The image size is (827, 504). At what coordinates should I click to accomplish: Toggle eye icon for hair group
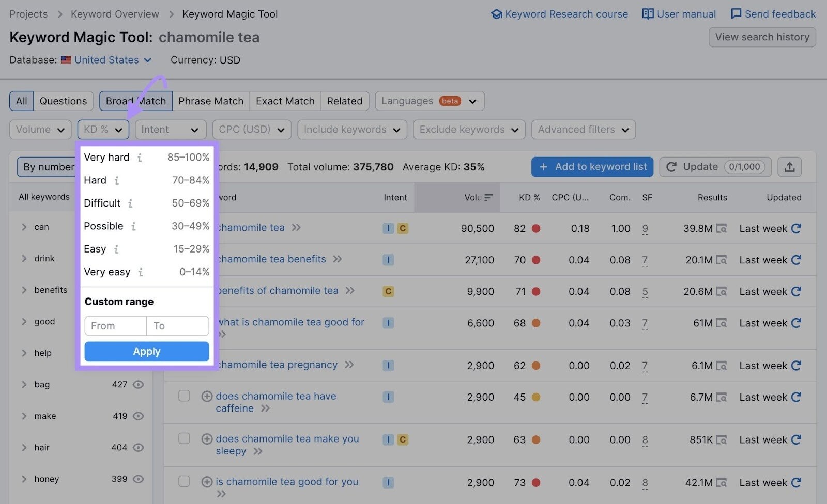[x=138, y=448]
